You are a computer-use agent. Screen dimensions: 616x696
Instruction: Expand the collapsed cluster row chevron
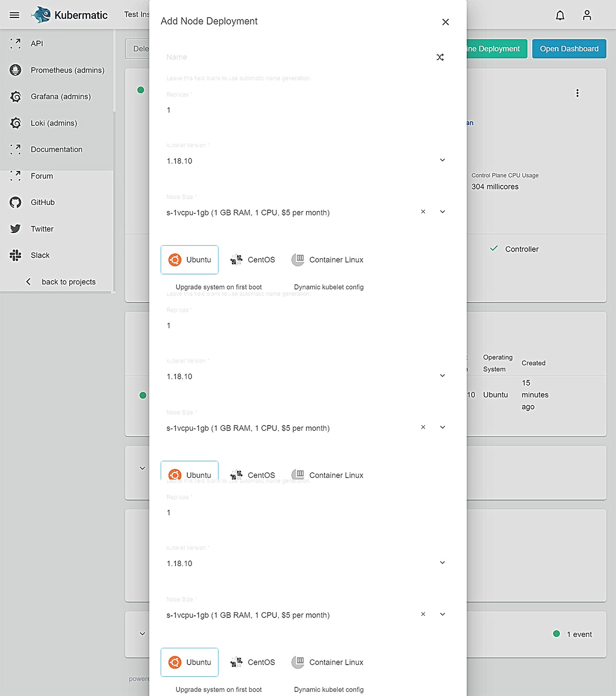tap(143, 468)
